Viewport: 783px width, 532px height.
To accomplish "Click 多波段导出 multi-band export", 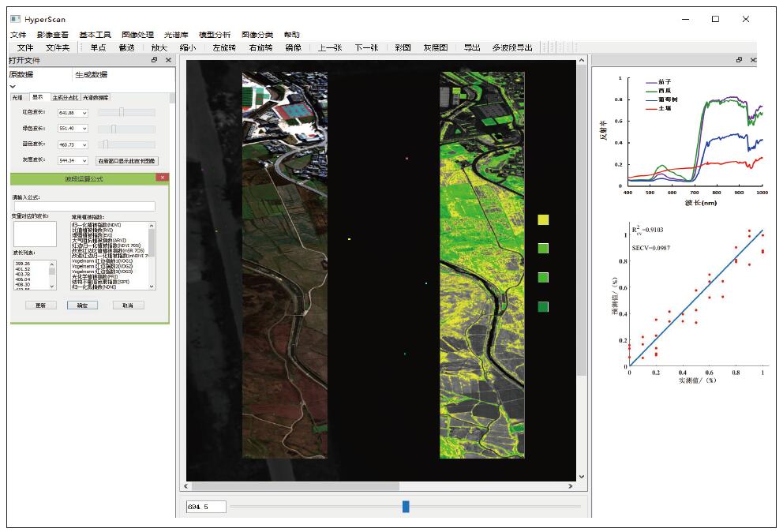I will pyautogui.click(x=512, y=47).
